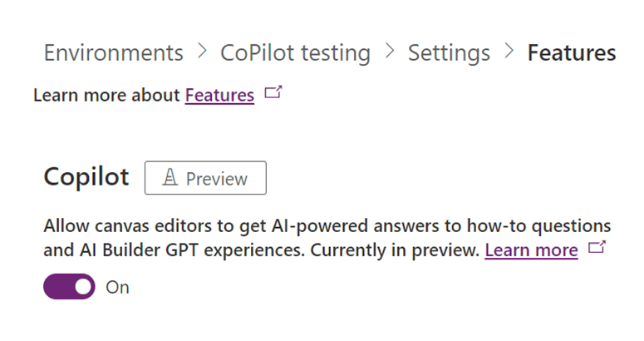Click chevron after Environments breadcrumb
This screenshot has width=644, height=341.
pos(201,53)
